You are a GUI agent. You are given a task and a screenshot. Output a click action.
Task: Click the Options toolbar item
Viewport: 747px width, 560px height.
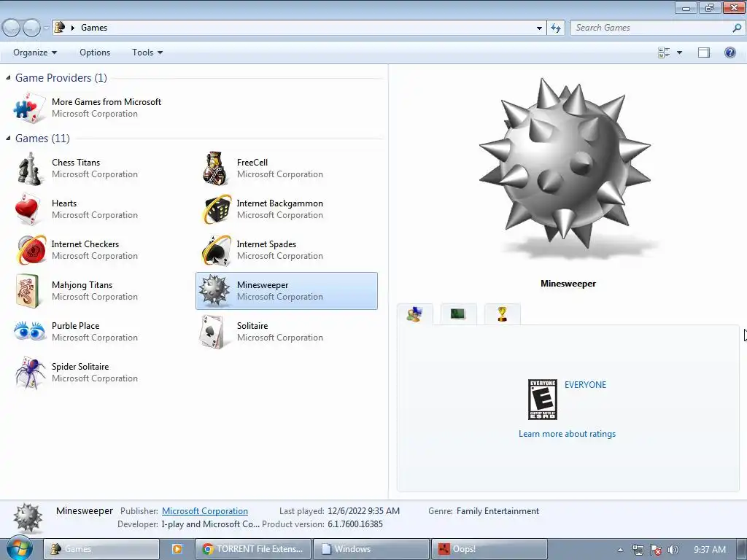[x=95, y=52]
